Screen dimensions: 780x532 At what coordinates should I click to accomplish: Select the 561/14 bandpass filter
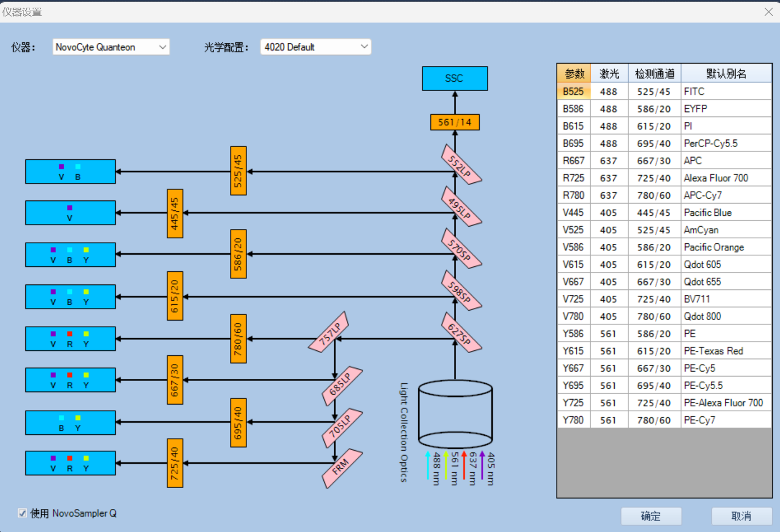tap(454, 122)
